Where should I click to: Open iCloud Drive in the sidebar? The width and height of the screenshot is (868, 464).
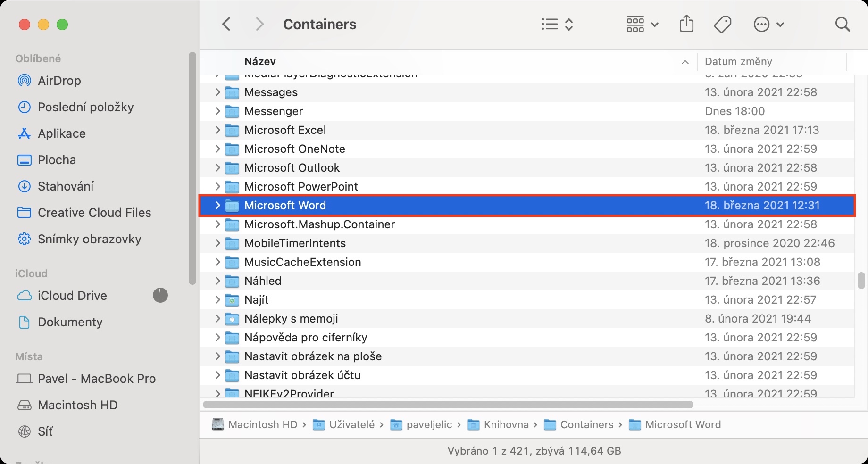72,296
